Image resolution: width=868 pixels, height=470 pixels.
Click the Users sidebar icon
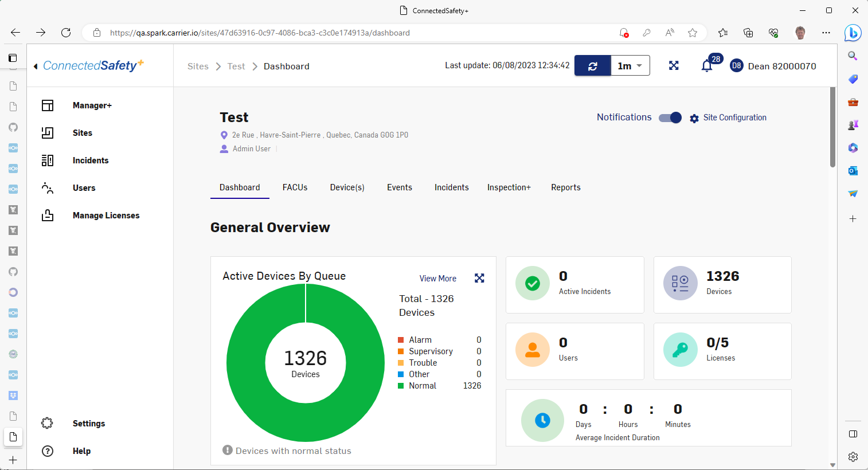pos(48,188)
